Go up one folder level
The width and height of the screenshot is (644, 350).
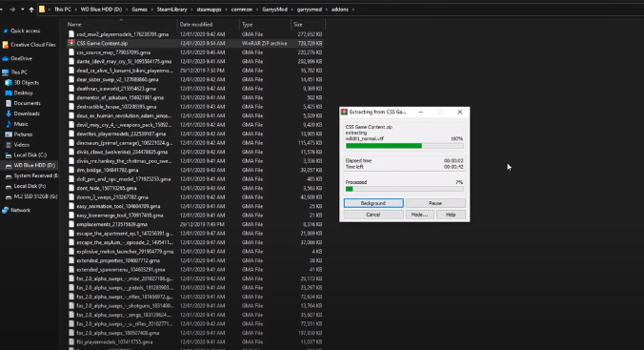(x=31, y=9)
